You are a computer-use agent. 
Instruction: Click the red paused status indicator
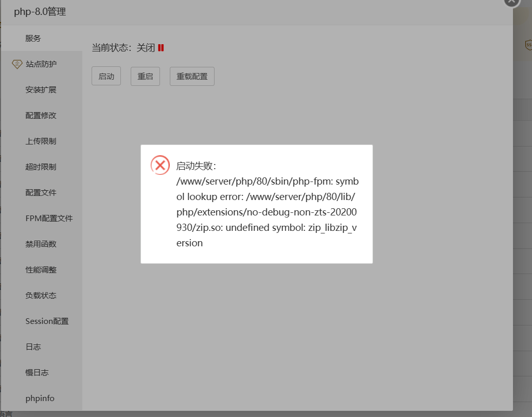click(161, 48)
